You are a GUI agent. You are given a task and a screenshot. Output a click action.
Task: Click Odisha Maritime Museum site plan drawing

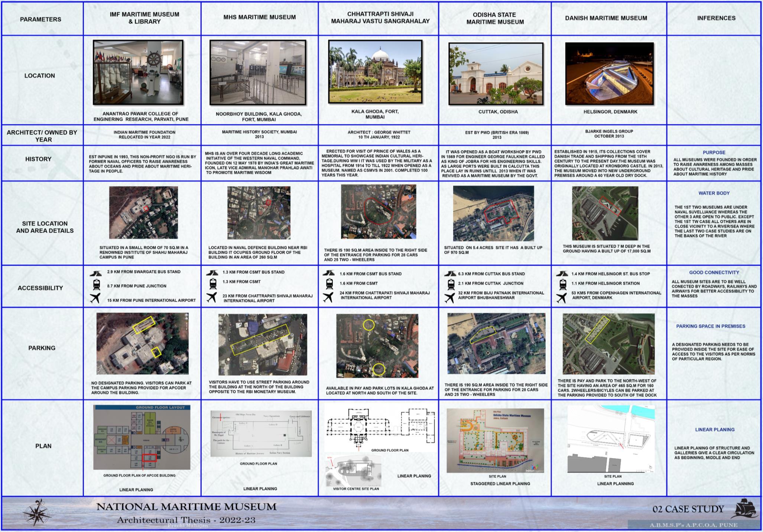(x=495, y=441)
